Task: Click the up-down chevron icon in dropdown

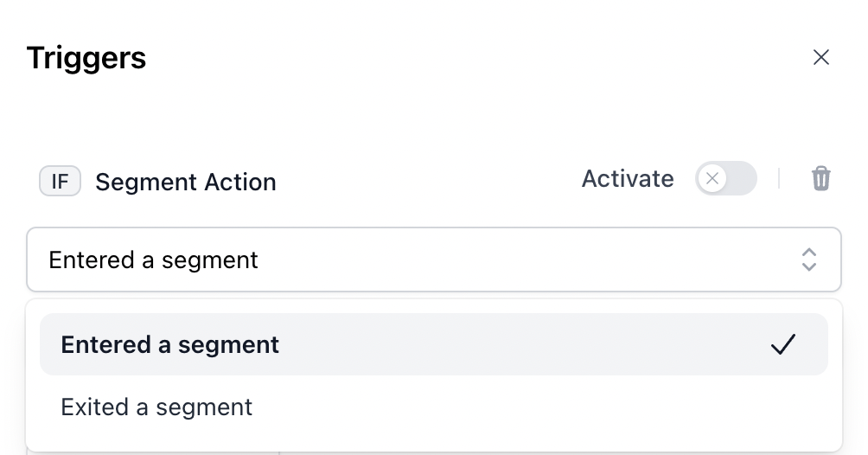Action: (x=808, y=260)
